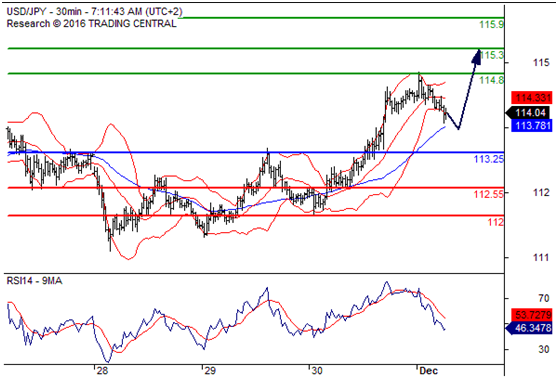Viewport: 558px width, 379px height.
Task: Click the 112 red support label
Action: 495,222
